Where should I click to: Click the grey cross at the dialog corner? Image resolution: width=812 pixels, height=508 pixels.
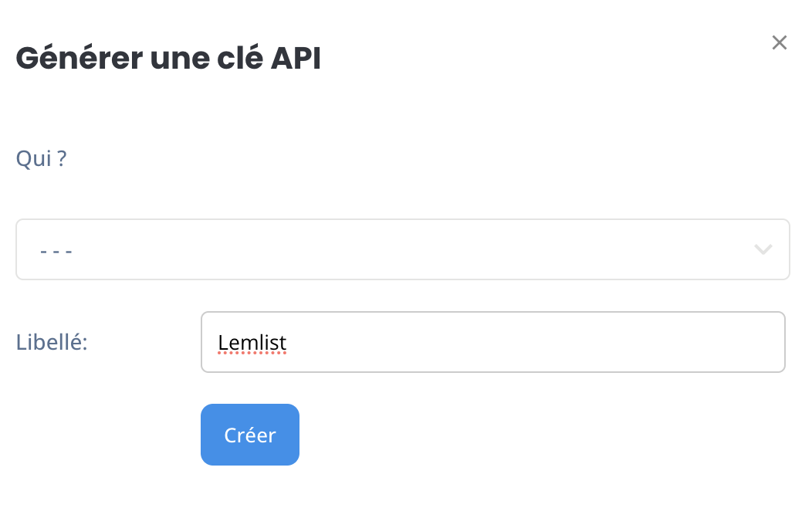pyautogui.click(x=779, y=42)
